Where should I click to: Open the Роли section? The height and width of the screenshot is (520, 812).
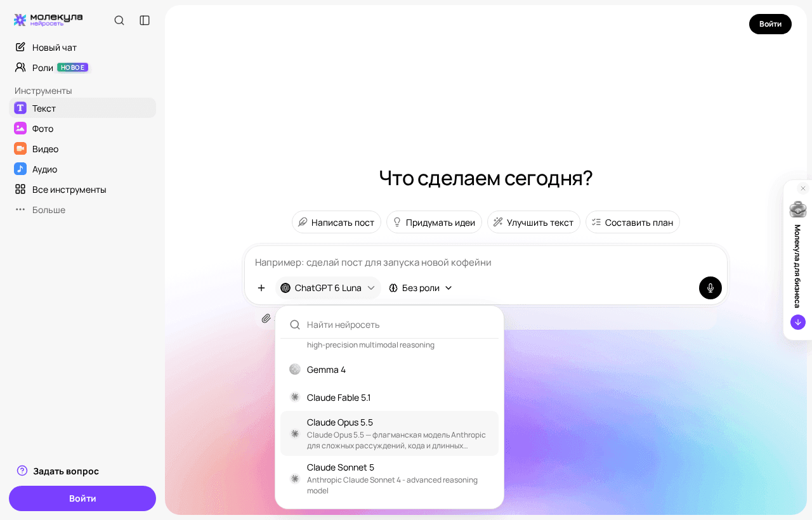pos(82,67)
